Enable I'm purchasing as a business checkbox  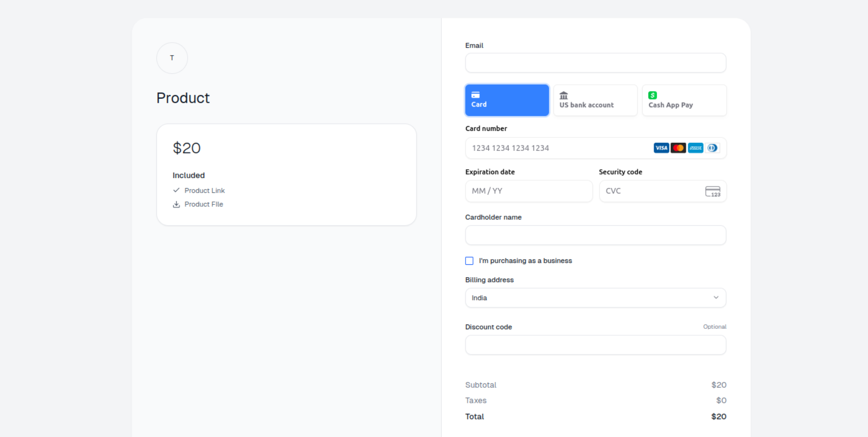pos(469,261)
